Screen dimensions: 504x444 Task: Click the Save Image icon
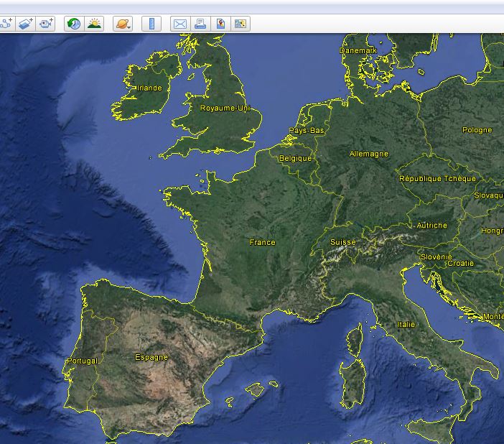click(241, 24)
